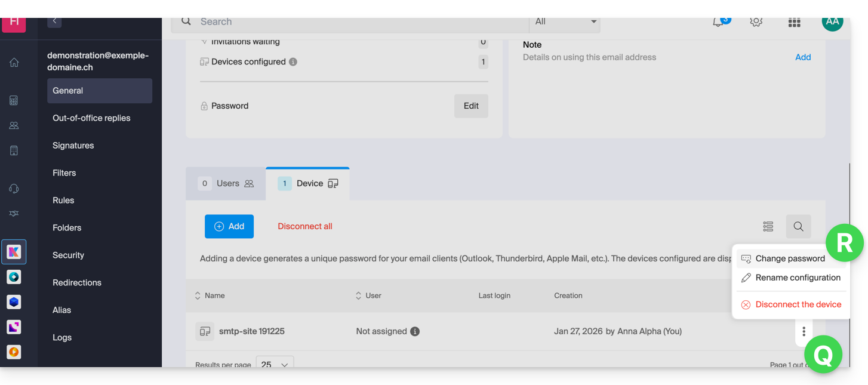
Task: Open the three-dot menu for smtp-site 191225
Action: click(804, 331)
